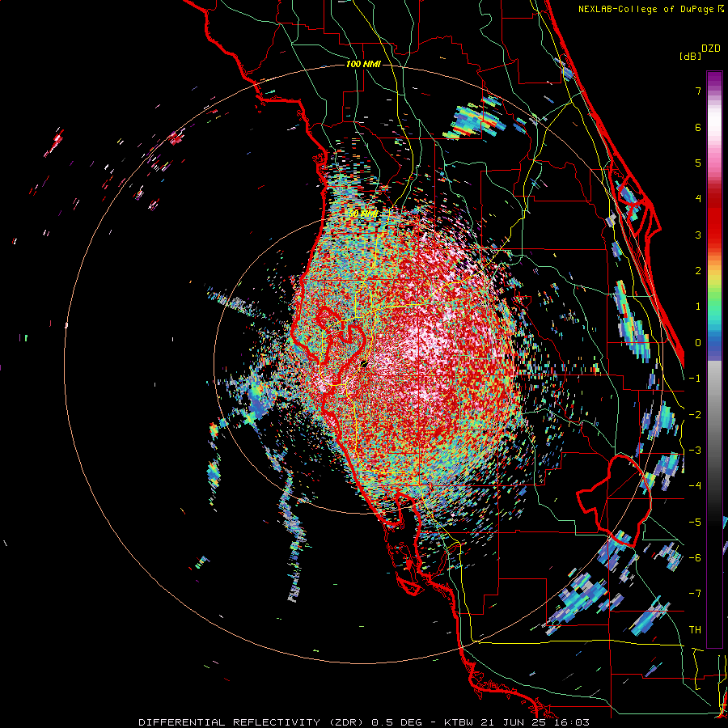The width and height of the screenshot is (728, 728).
Task: Click the 7 value on the color scale
Action: point(698,91)
